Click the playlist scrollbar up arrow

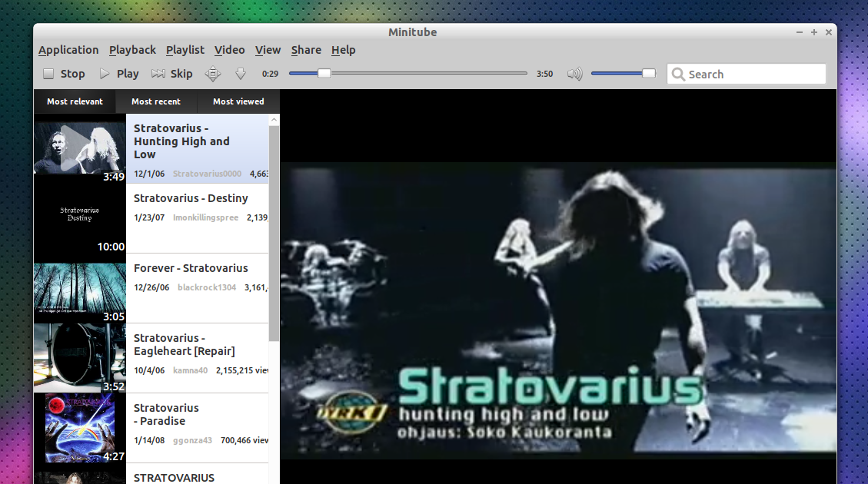click(274, 120)
